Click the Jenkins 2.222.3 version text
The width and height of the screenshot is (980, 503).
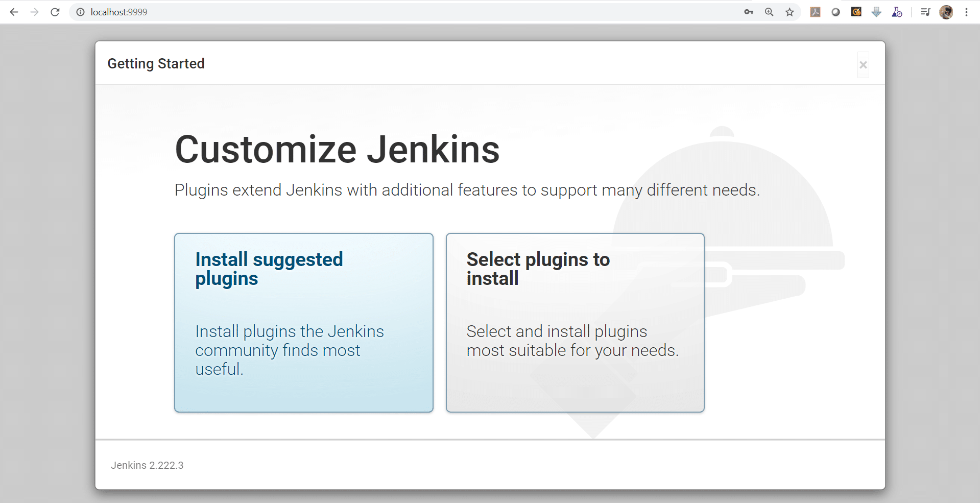point(147,465)
